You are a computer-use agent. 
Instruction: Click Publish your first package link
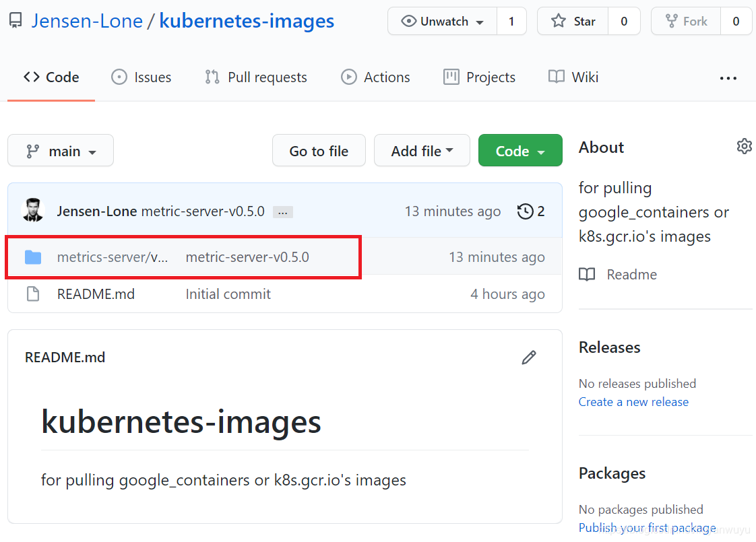tap(647, 528)
